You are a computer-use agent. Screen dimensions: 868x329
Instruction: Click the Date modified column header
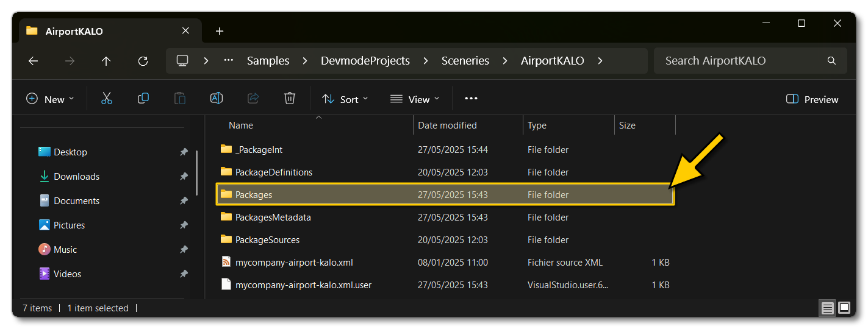447,126
